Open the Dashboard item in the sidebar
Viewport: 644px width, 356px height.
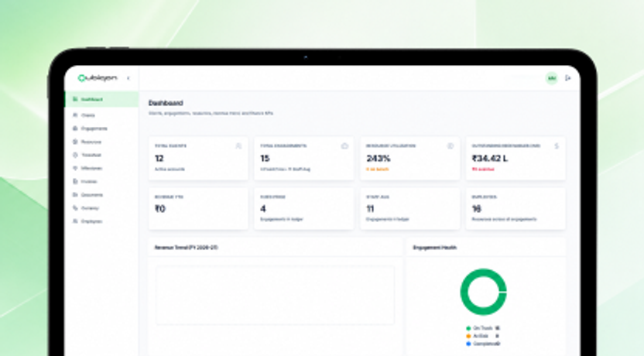[x=101, y=99]
